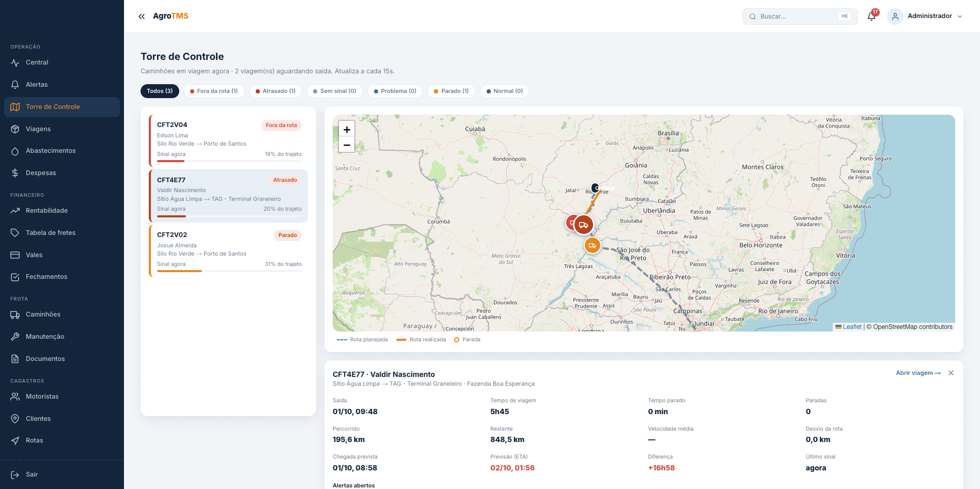Image resolution: width=980 pixels, height=489 pixels.
Task: Select truck card CFT2V02 Josué Almeida
Action: 228,251
